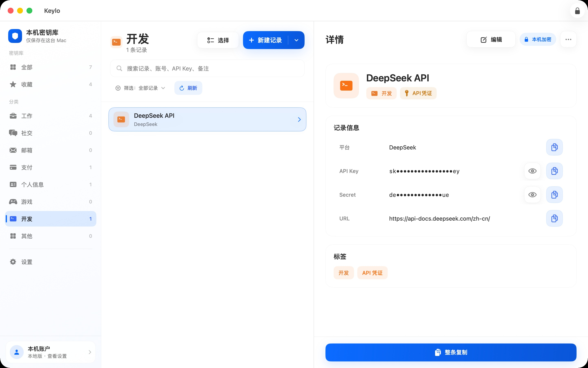This screenshot has width=588, height=368.
Task: Click the large DeepSeek API terminal icon
Action: coord(346,86)
